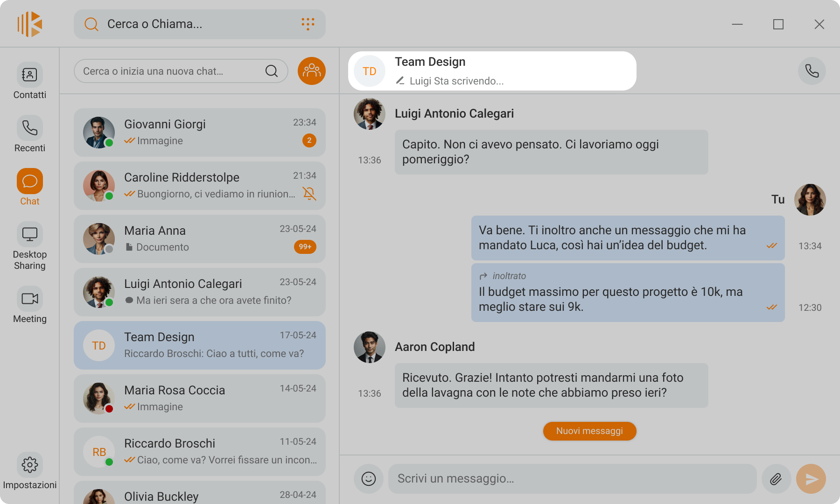Click the TD avatar in chat header
Screen dimensions: 840x504
(x=370, y=71)
